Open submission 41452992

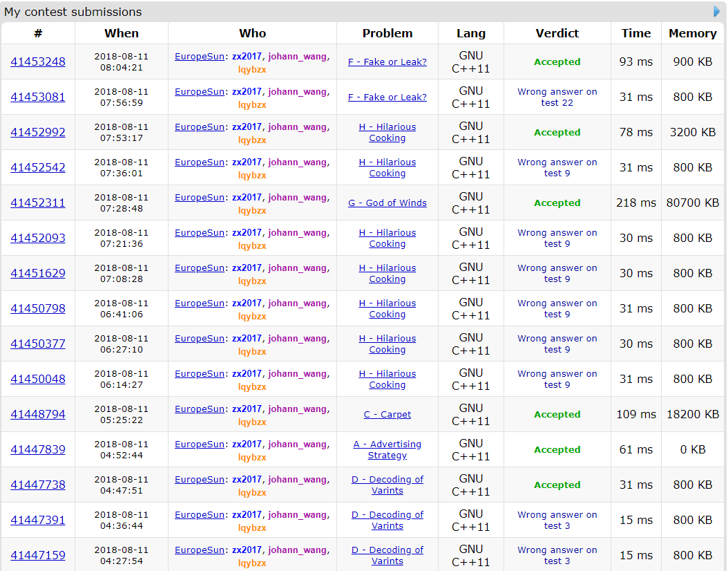[38, 132]
